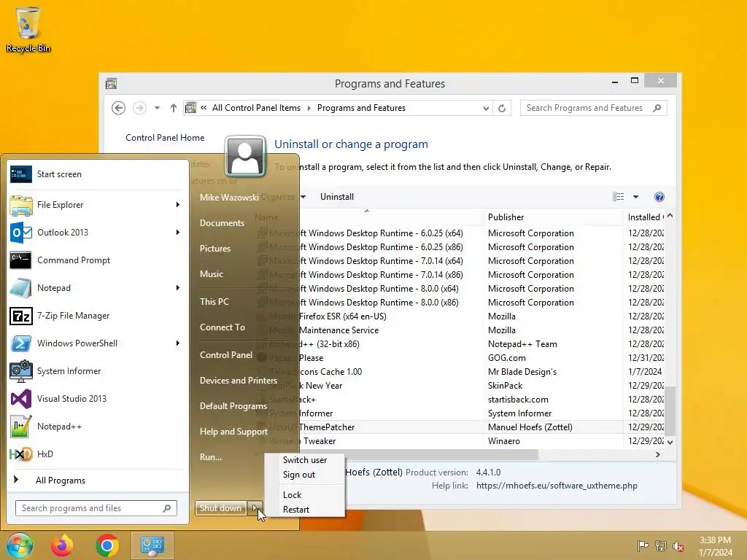Click Run... in Start menu
The height and width of the screenshot is (560, 747).
pyautogui.click(x=211, y=457)
